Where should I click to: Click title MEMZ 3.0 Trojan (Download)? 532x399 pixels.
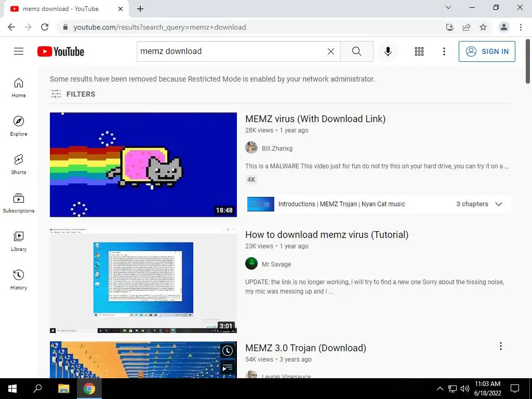coord(305,348)
